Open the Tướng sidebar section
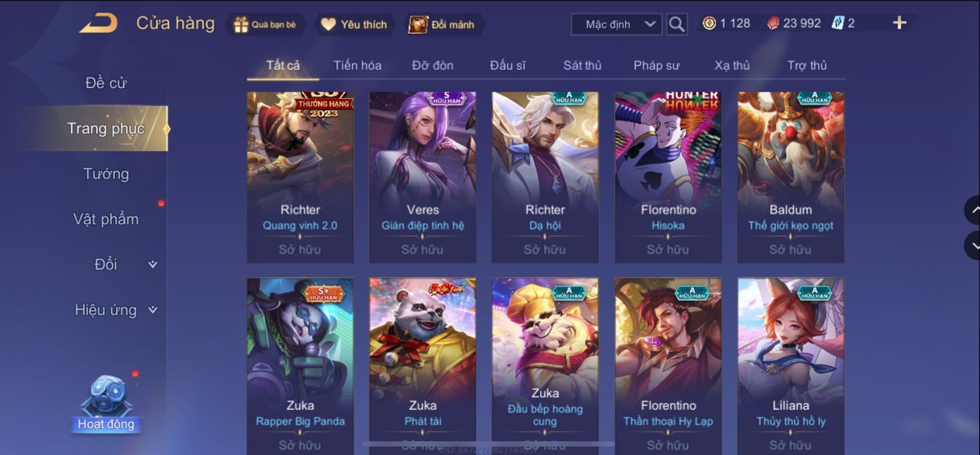 click(106, 174)
